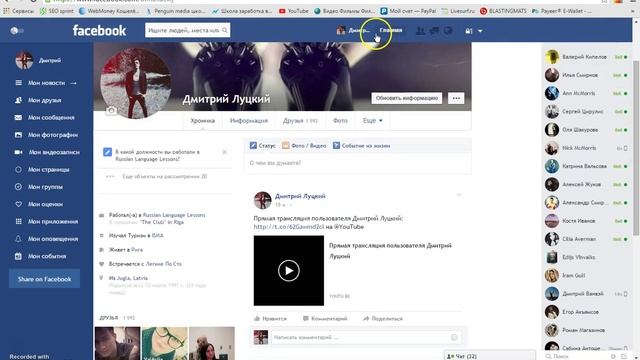This screenshot has height=360, width=640.
Task: Open notifications globe icon in top bar
Action: click(x=448, y=31)
